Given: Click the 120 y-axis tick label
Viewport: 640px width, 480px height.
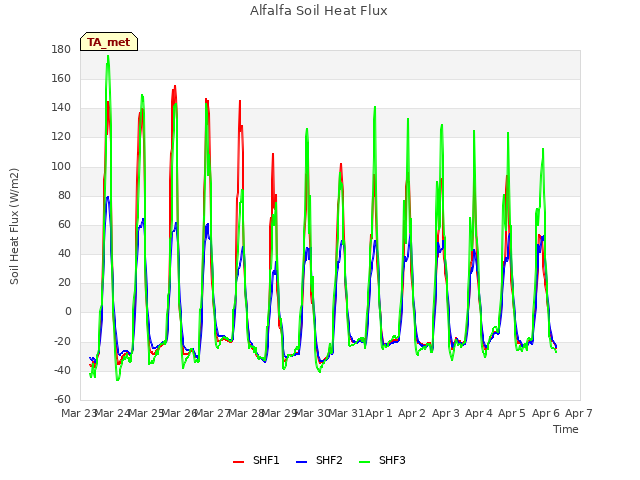Looking at the screenshot, I should pos(61,137).
